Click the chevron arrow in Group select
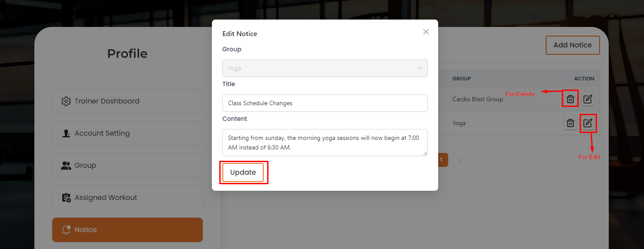The image size is (644, 249). point(420,68)
